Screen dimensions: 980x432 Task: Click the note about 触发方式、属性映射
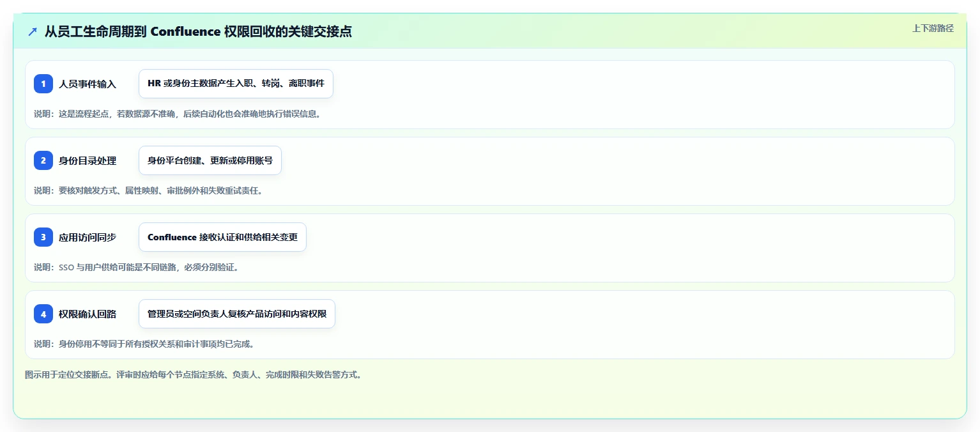(148, 190)
